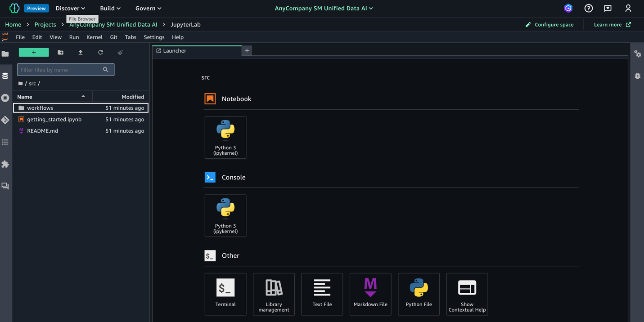Click the src path breadcrumb
Image resolution: width=644 pixels, height=322 pixels.
[32, 84]
